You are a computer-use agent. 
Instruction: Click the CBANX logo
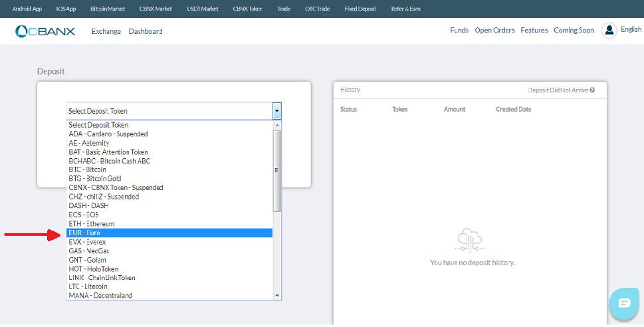tap(45, 31)
